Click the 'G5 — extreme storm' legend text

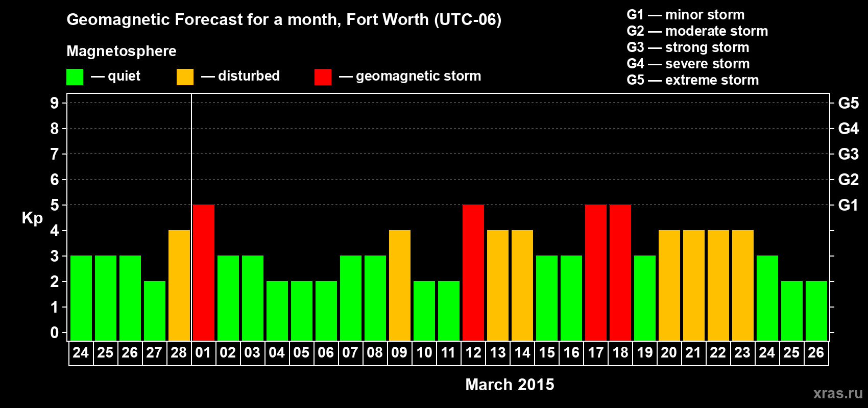[693, 80]
